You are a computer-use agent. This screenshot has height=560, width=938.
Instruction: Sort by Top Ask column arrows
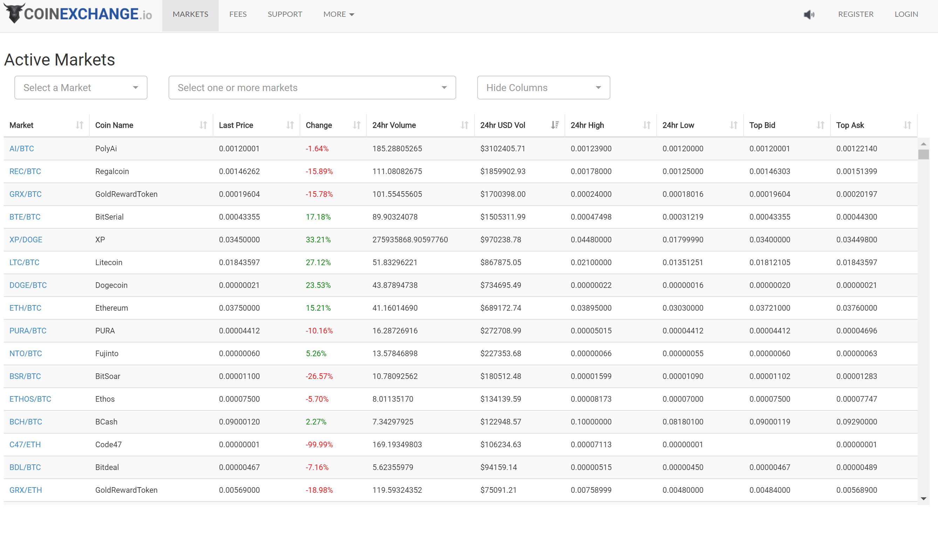click(908, 125)
